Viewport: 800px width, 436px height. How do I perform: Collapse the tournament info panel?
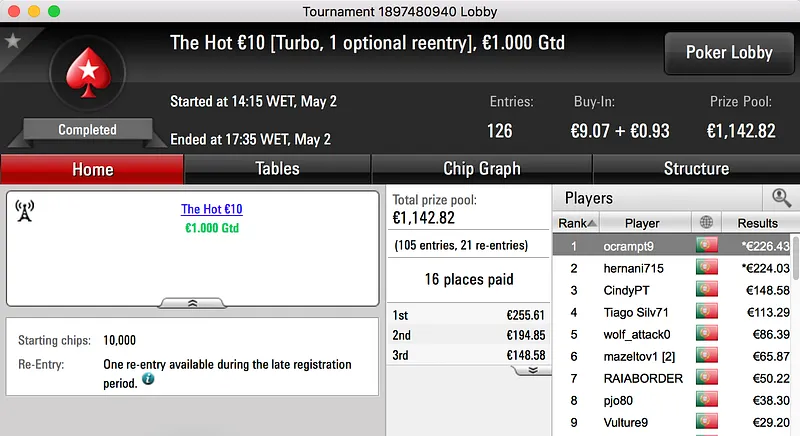coord(193,302)
